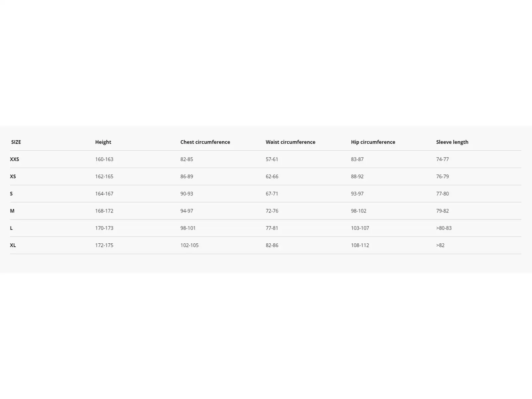Image resolution: width=532 pixels, height=399 pixels.
Task: Click the Chest circumference header
Action: (x=205, y=142)
